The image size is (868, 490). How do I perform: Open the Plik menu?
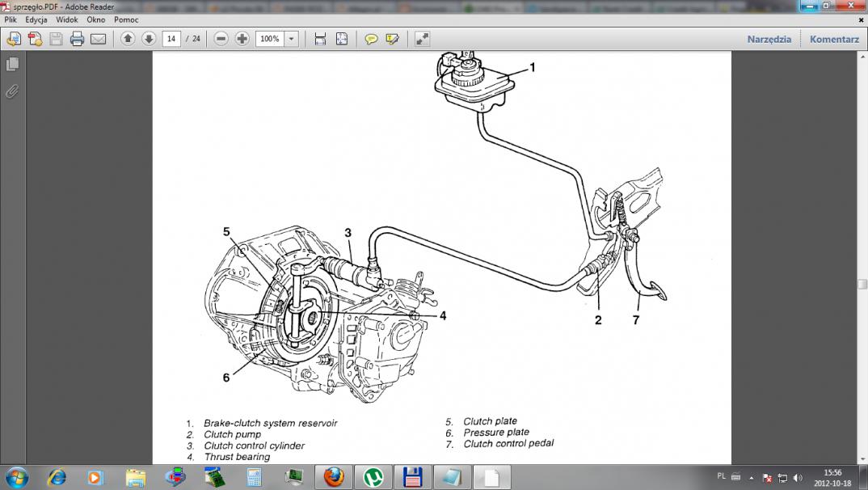tap(11, 19)
